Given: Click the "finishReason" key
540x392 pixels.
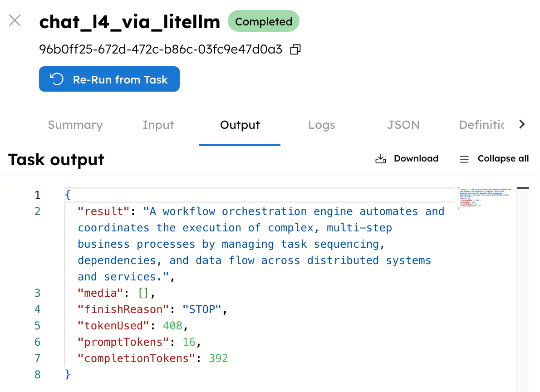Looking at the screenshot, I should 123,309.
